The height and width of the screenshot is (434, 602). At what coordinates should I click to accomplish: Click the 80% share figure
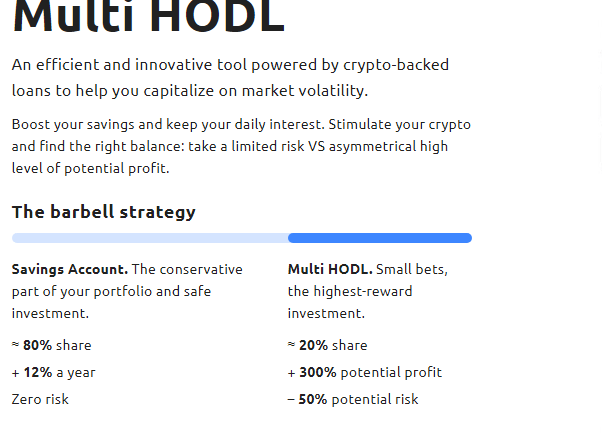pos(57,345)
